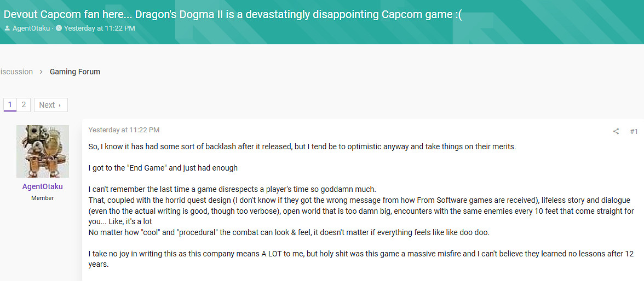Open the Gaming Forum breadcrumb
This screenshot has width=644, height=281.
click(75, 72)
